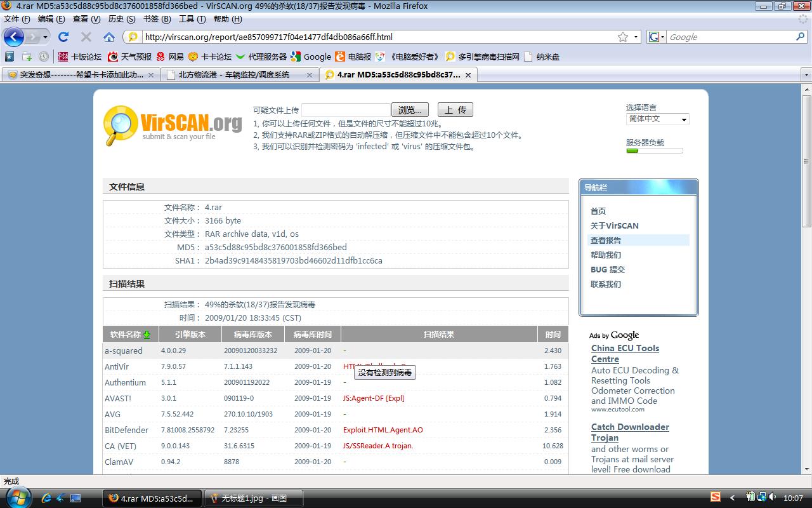Open the Catch Downloader Trojan ad link
812x508 pixels.
point(630,432)
